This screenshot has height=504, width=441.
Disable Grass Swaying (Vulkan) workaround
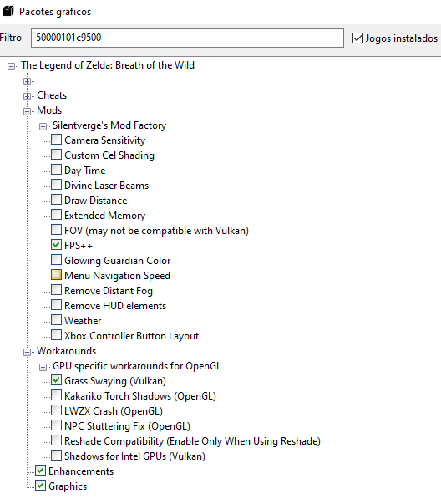point(56,380)
